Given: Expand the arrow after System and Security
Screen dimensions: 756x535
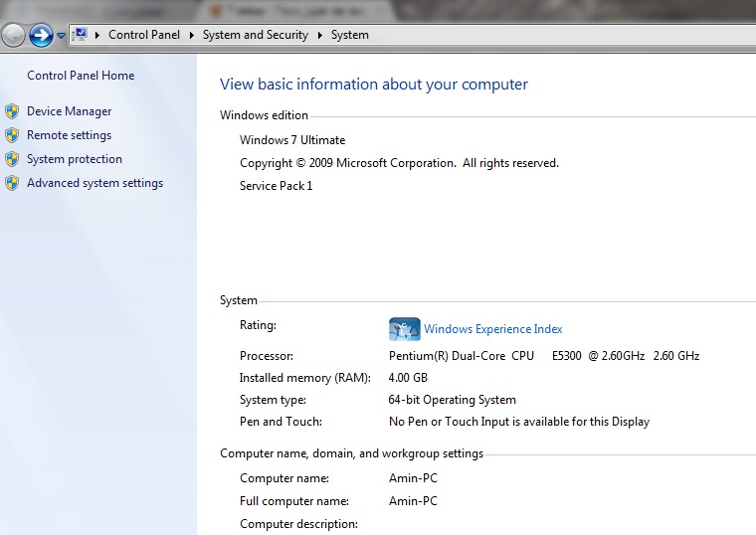Looking at the screenshot, I should pyautogui.click(x=319, y=35).
